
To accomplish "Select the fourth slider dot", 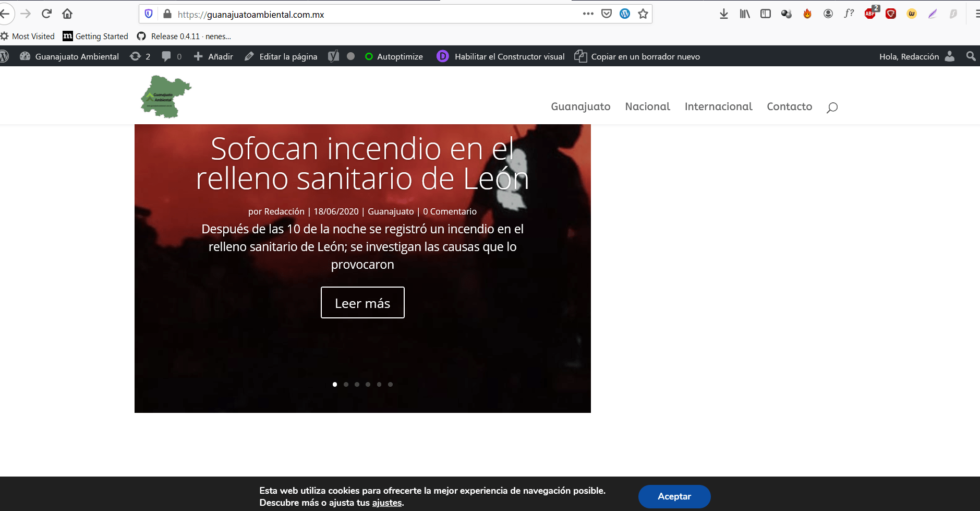I will (x=368, y=384).
